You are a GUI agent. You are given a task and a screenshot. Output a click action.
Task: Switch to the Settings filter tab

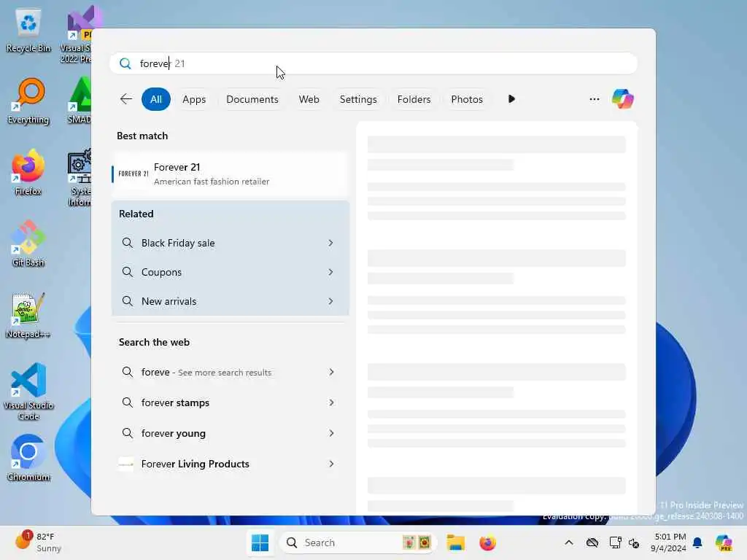click(x=357, y=99)
